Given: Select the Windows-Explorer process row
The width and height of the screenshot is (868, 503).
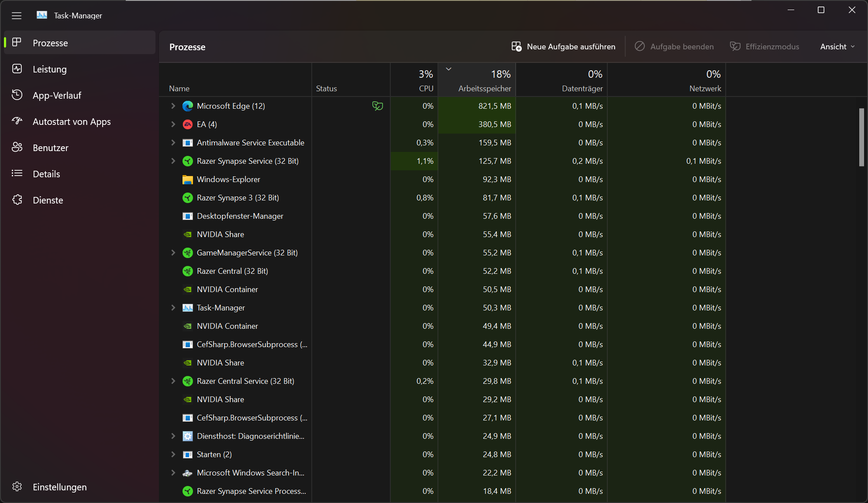Looking at the screenshot, I should 228,179.
